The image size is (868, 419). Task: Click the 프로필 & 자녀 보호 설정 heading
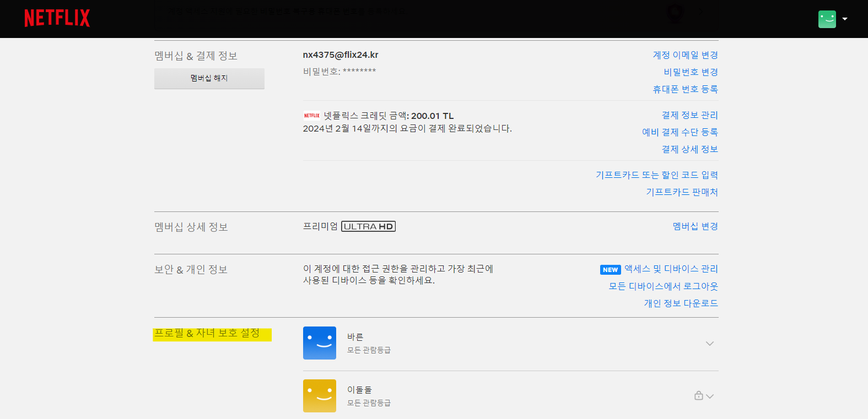click(x=207, y=333)
